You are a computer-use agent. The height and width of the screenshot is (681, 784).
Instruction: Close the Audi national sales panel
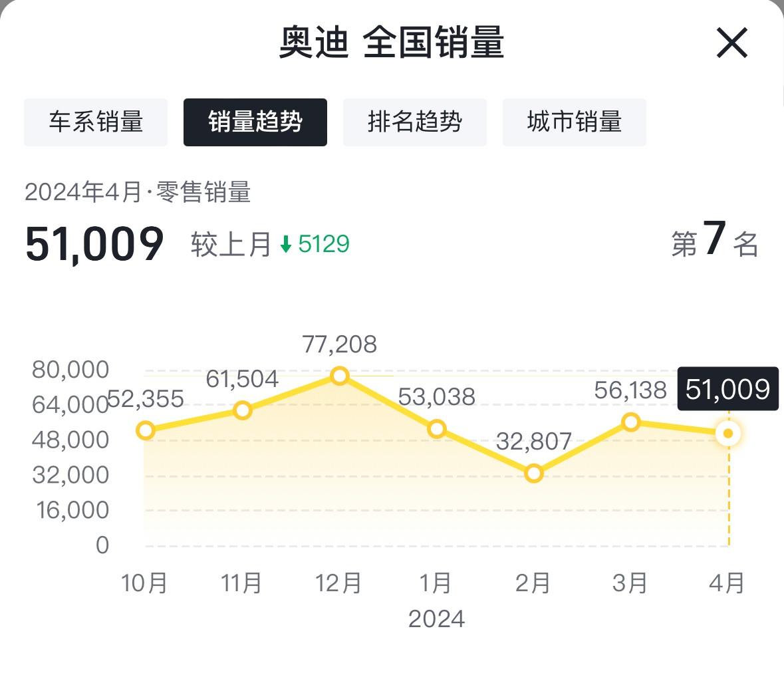[x=732, y=43]
